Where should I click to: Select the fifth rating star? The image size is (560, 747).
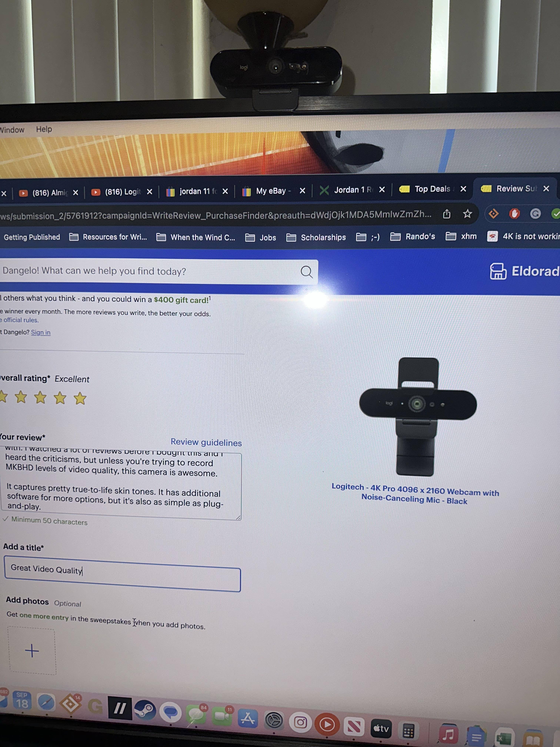[x=80, y=399]
